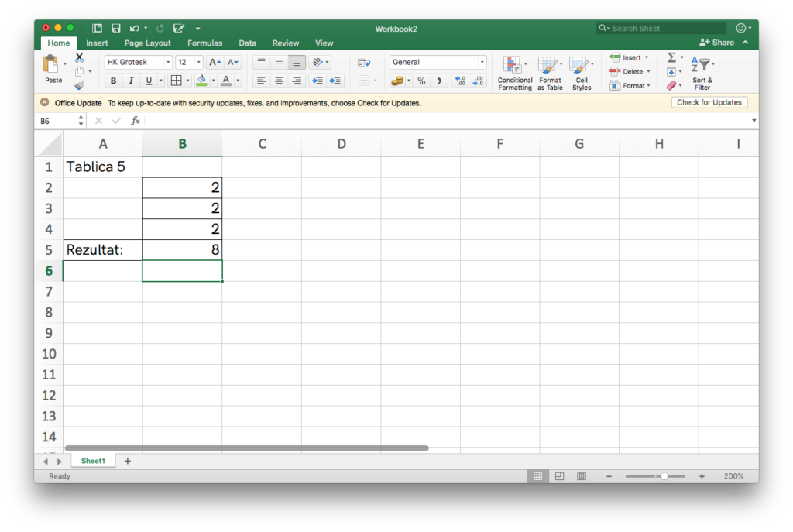The image size is (793, 532).
Task: Click the Wrap Text icon
Action: pos(364,62)
